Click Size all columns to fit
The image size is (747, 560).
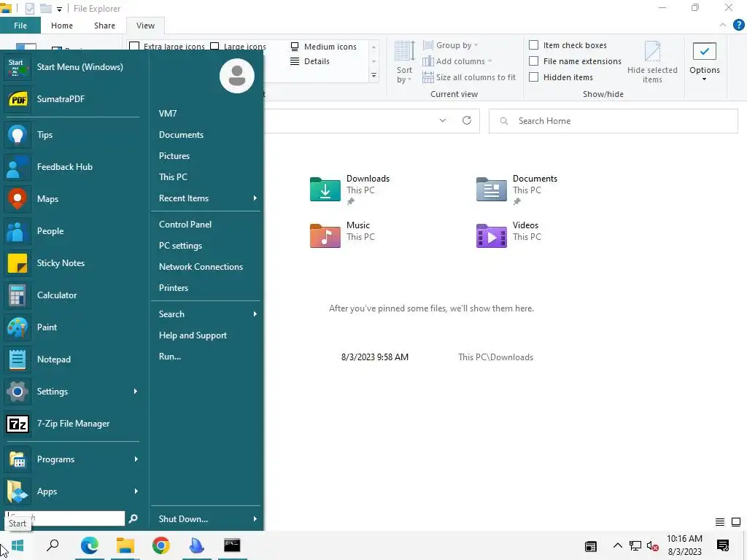tap(469, 77)
